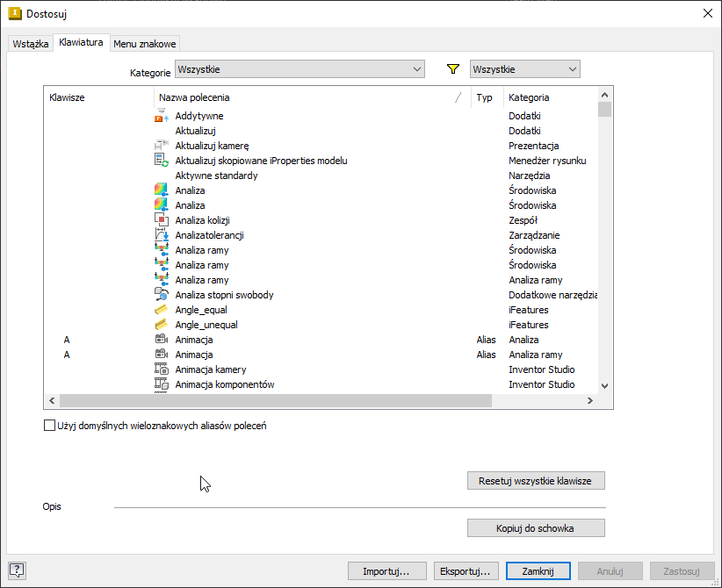Select Analiza stopni swobody icon
Image resolution: width=722 pixels, height=588 pixels.
161,295
